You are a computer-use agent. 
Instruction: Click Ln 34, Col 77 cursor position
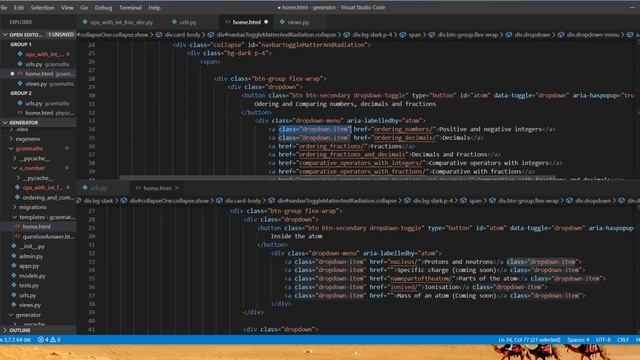click(529, 340)
